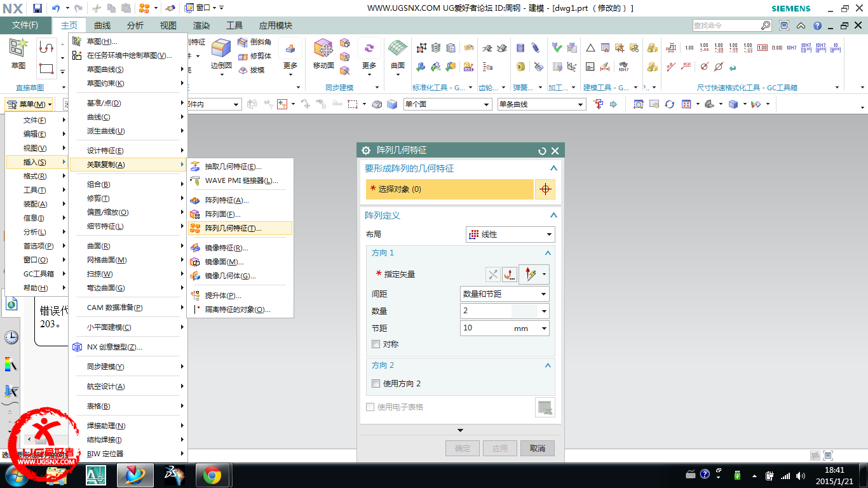Collapse the 阵列定义 section

553,215
